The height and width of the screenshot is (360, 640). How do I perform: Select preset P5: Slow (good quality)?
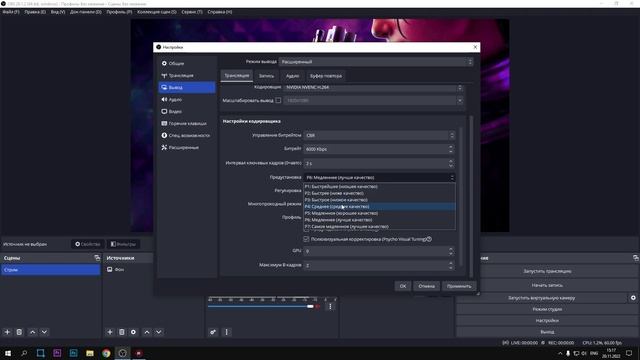380,213
